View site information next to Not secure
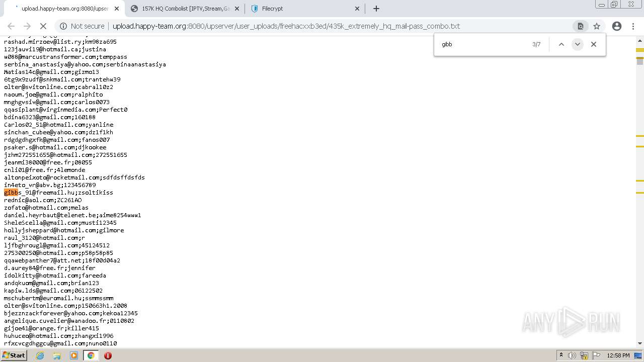This screenshot has width=644, height=362. [63, 26]
